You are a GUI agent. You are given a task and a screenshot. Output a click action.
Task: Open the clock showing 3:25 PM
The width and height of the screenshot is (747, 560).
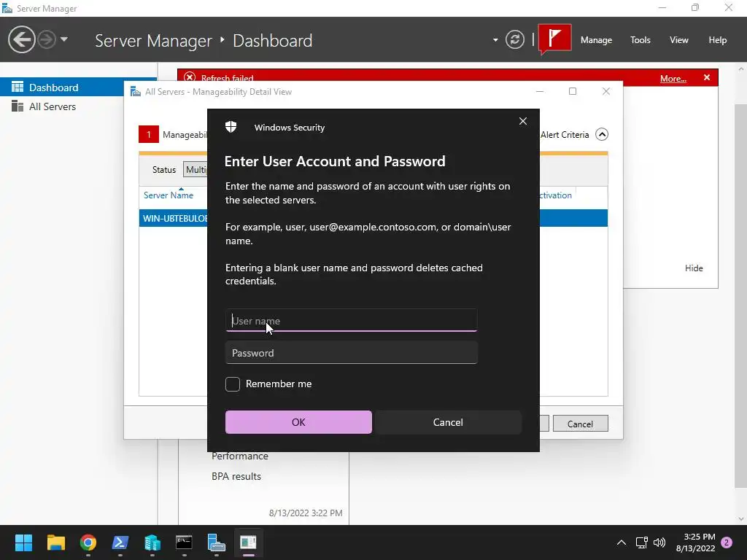(695, 542)
